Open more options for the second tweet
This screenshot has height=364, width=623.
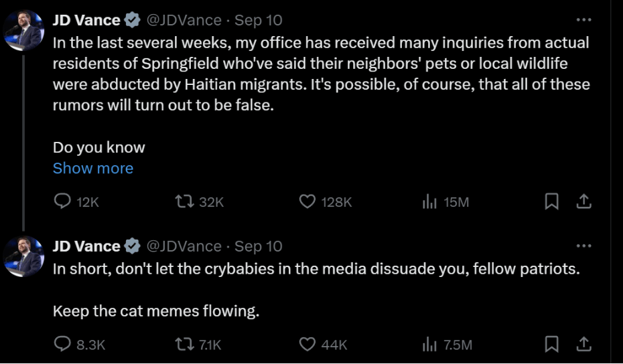[583, 246]
